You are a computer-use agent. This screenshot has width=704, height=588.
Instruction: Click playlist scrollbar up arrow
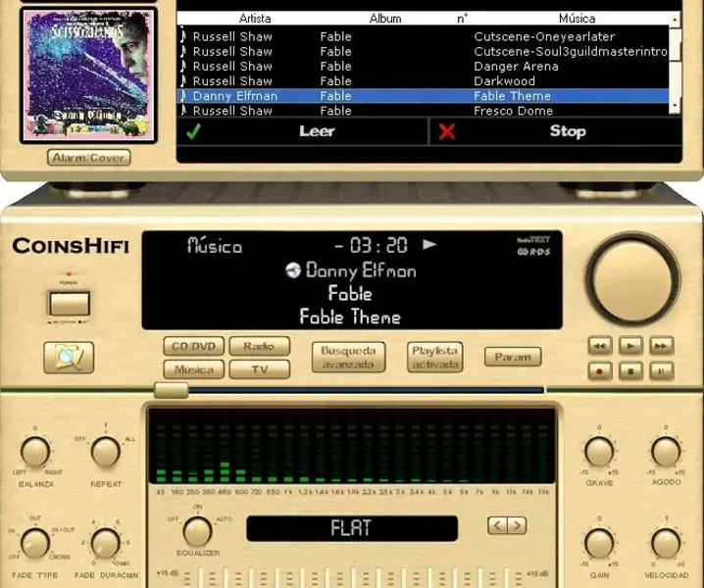click(675, 20)
